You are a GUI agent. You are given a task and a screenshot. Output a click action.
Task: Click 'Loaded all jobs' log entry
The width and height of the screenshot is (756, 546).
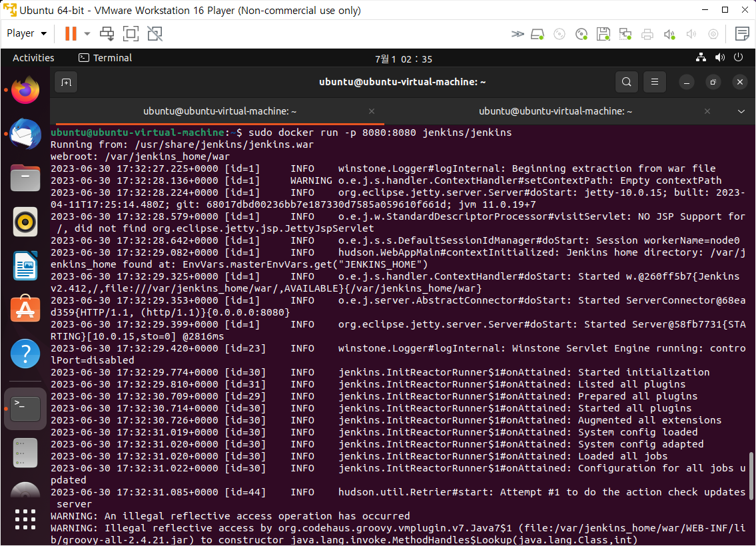pyautogui.click(x=622, y=456)
